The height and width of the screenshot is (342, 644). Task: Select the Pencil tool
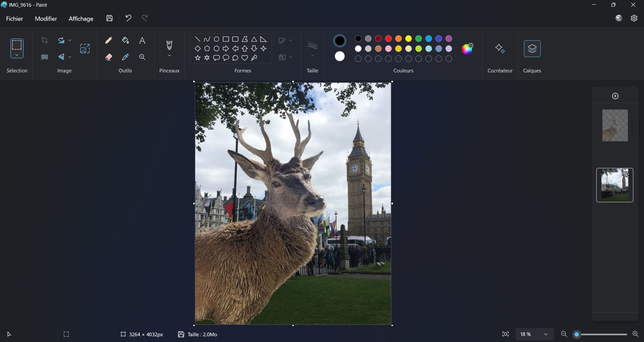(x=108, y=41)
